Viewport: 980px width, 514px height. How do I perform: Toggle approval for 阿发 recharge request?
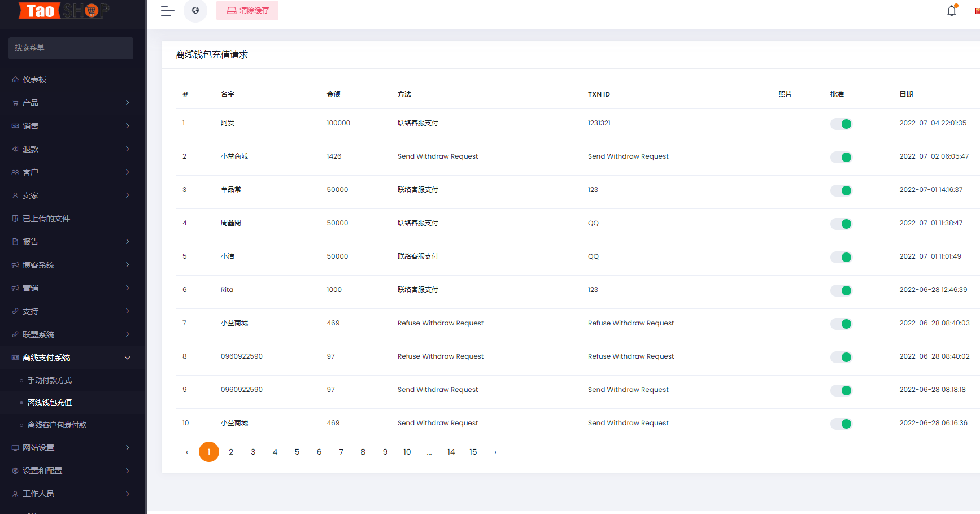coord(841,124)
